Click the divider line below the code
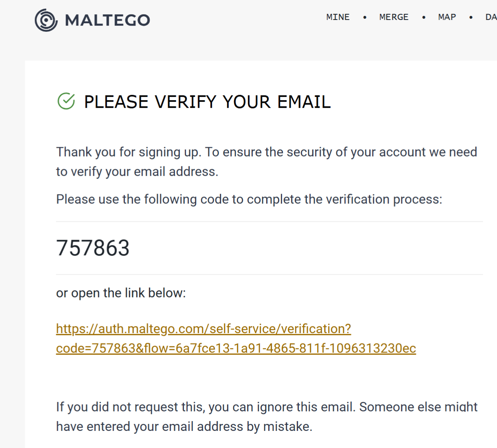The image size is (497, 448). pyautogui.click(x=269, y=275)
